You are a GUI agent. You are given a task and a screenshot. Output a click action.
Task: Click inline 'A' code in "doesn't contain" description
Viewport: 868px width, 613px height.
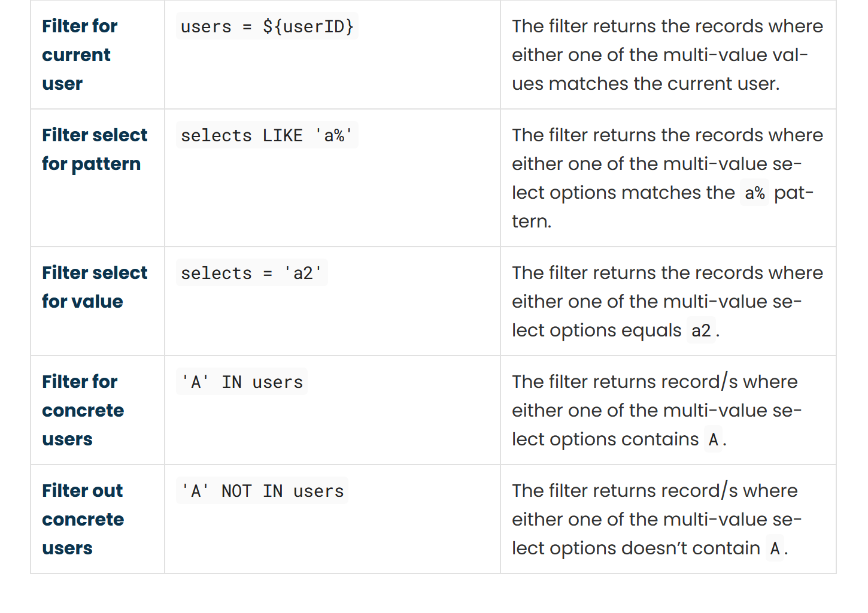click(x=775, y=548)
